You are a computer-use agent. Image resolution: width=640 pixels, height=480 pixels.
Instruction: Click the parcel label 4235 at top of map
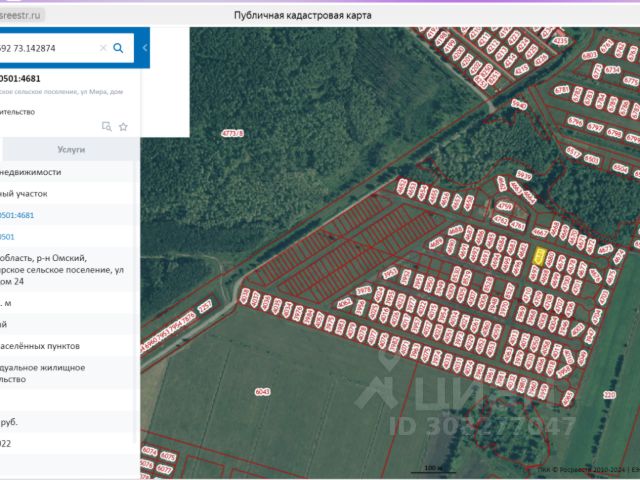[560, 40]
